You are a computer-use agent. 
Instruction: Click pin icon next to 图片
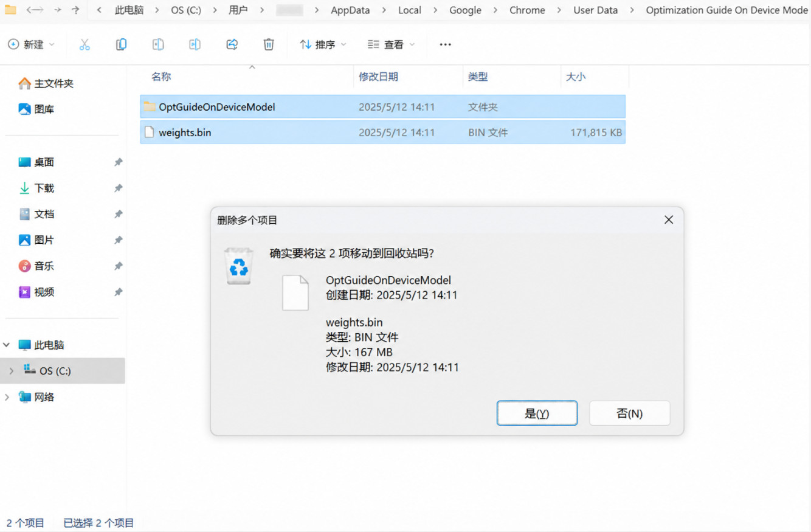click(118, 240)
